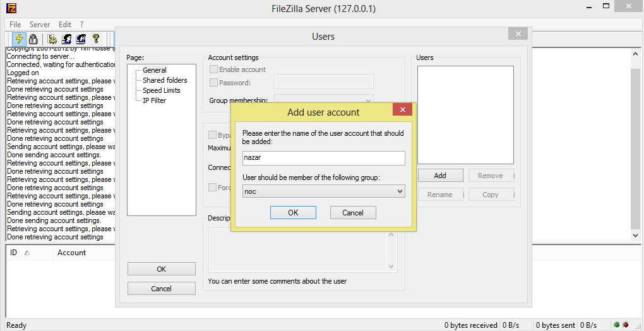644x331 pixels.
Task: Close the Users dialog window
Action: coord(518,33)
